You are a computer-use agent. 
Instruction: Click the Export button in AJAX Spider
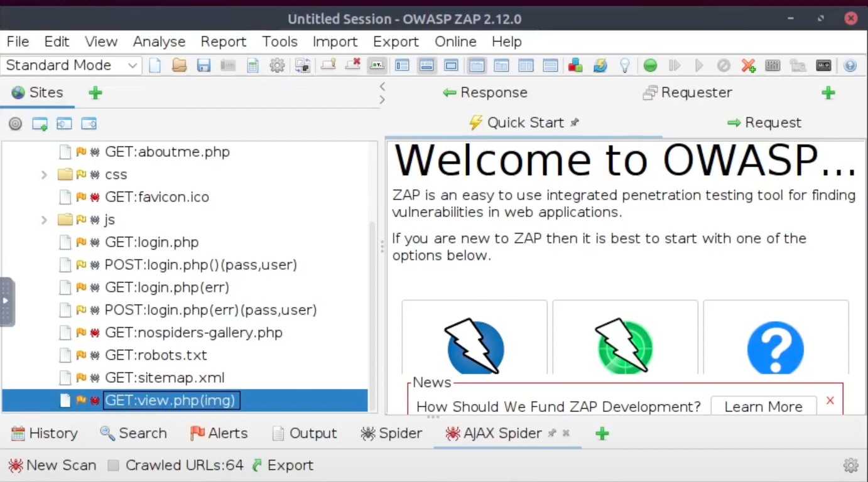[283, 465]
